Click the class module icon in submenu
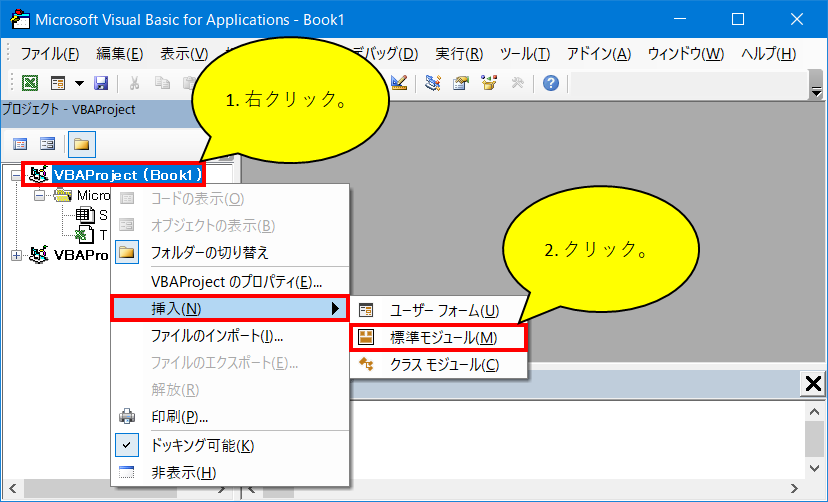This screenshot has height=502, width=828. click(x=366, y=364)
